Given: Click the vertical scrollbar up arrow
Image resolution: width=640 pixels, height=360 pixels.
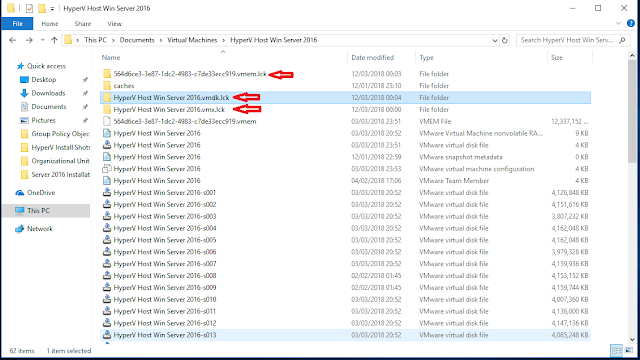Looking at the screenshot, I should pyautogui.click(x=632, y=55).
